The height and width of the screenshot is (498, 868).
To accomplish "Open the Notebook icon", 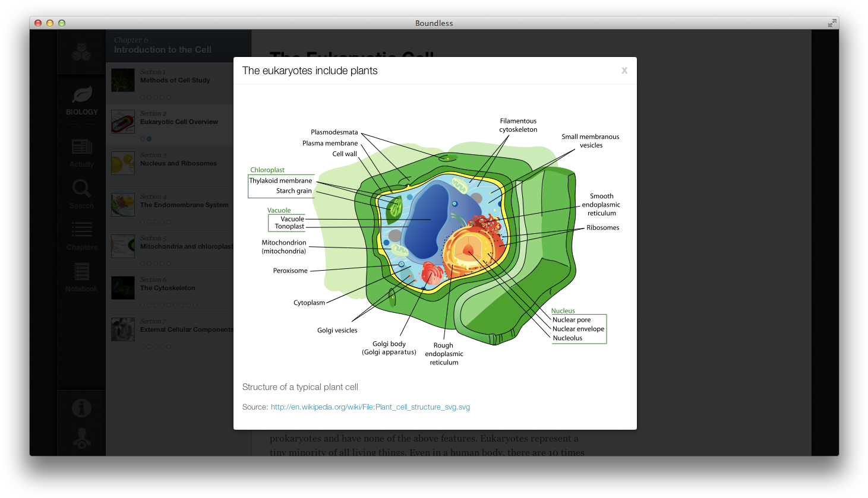I will tap(81, 271).
